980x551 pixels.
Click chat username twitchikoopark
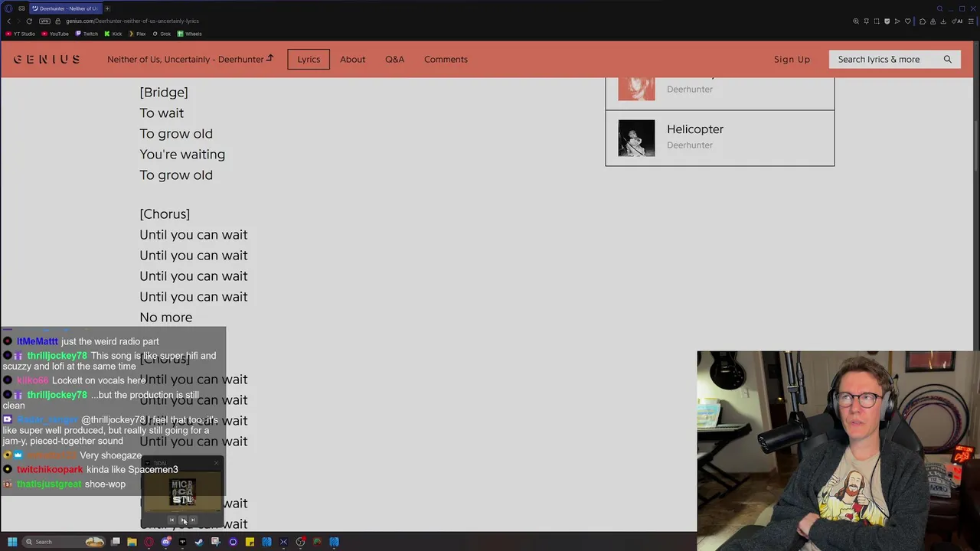tap(50, 470)
